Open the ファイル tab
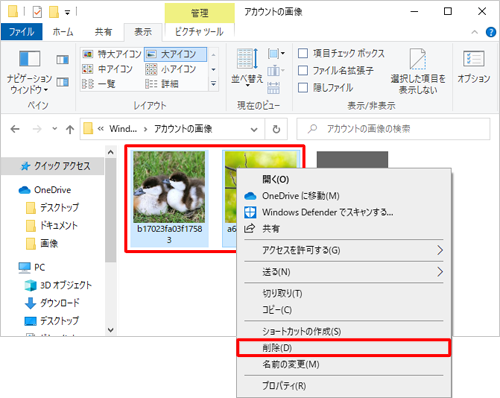The height and width of the screenshot is (398, 500). [22, 32]
